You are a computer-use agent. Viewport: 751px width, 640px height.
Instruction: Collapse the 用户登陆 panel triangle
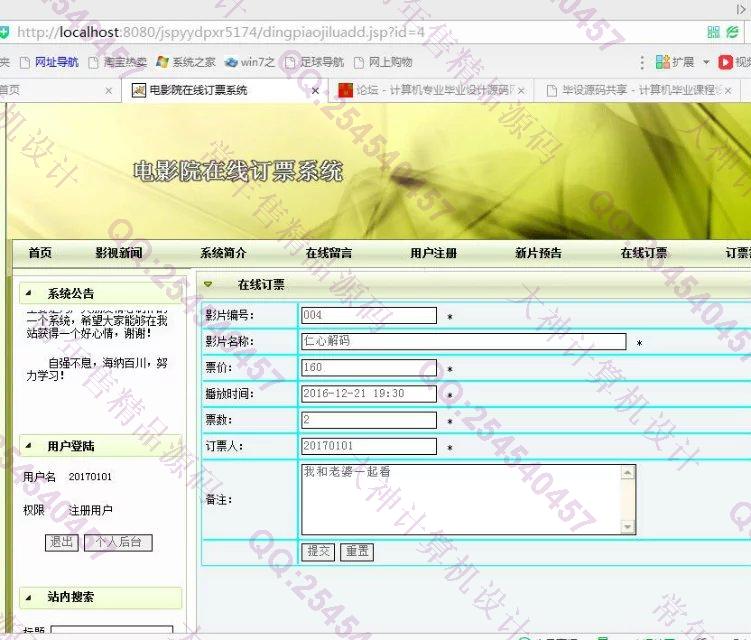28,446
